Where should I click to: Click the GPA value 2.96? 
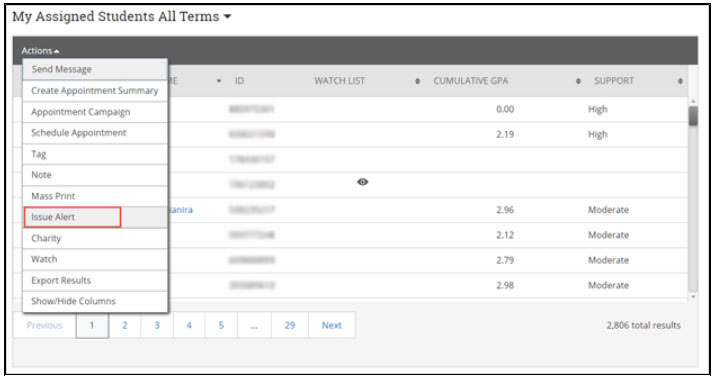(505, 210)
